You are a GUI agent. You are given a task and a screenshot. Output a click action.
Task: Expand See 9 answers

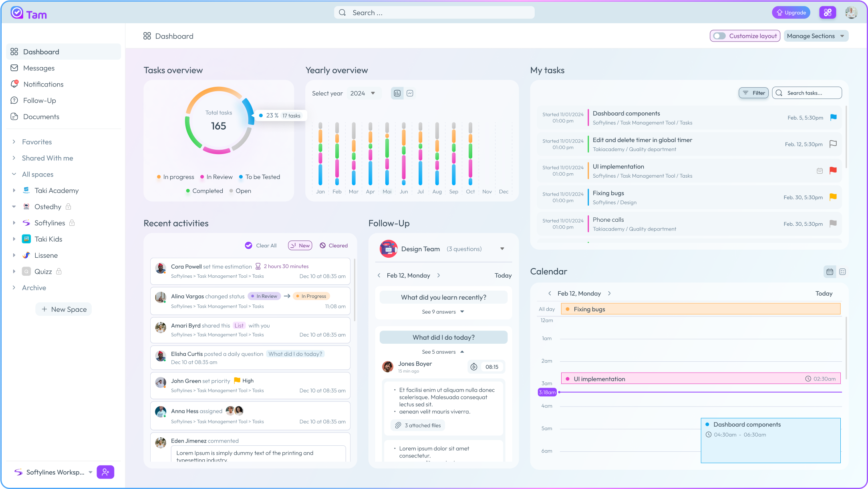click(443, 312)
